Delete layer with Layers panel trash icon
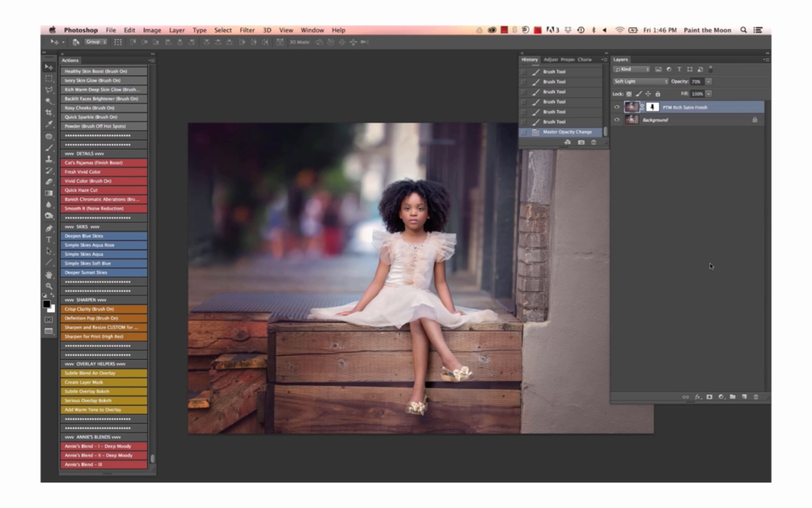 pos(756,397)
